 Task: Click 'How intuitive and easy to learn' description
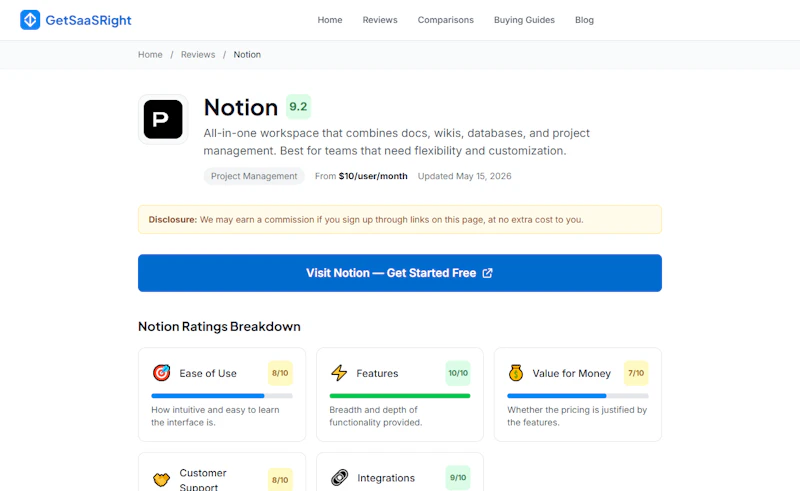coord(215,416)
